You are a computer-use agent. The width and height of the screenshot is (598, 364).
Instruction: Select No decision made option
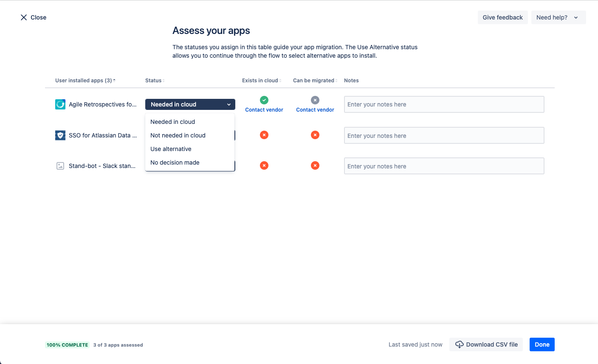coord(190,162)
